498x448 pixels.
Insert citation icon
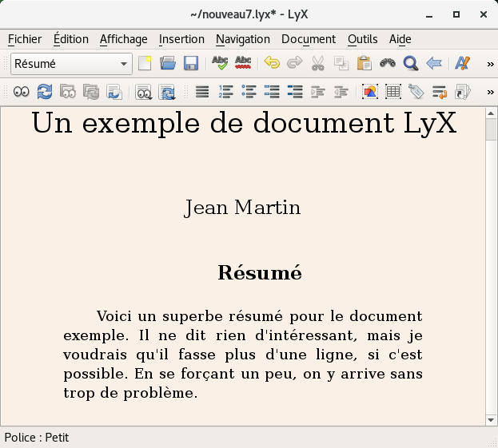tap(463, 92)
